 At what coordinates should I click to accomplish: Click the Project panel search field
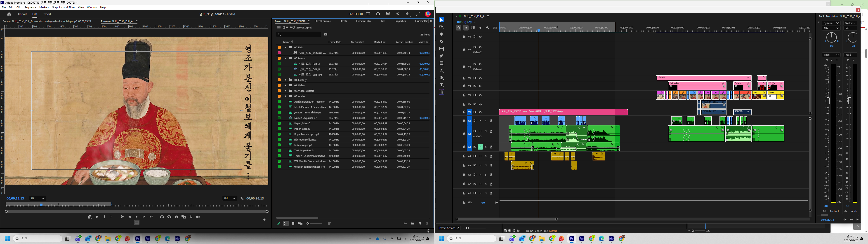pyautogui.click(x=299, y=34)
